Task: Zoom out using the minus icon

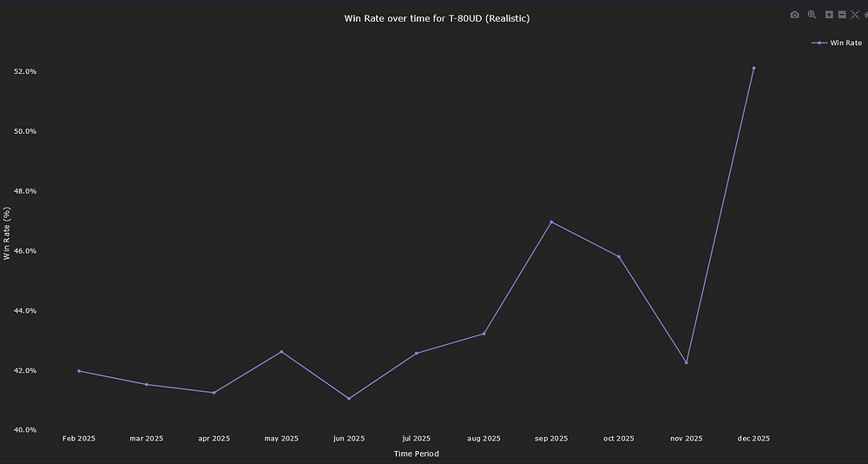Action: 841,15
